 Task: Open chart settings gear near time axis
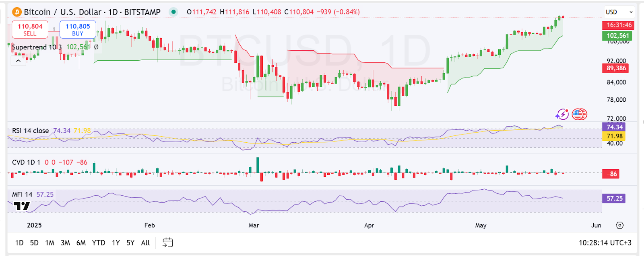tap(620, 225)
